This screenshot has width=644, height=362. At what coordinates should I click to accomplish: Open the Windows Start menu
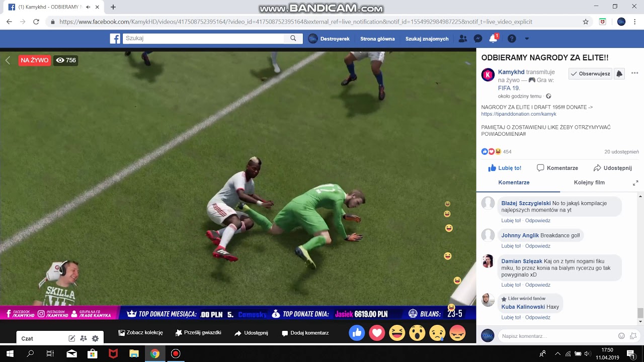click(10, 353)
